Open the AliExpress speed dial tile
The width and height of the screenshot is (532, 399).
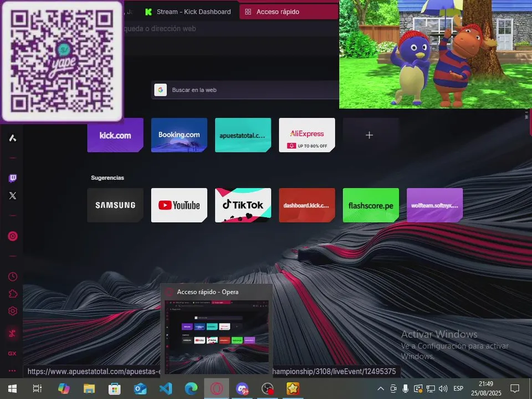[306, 135]
